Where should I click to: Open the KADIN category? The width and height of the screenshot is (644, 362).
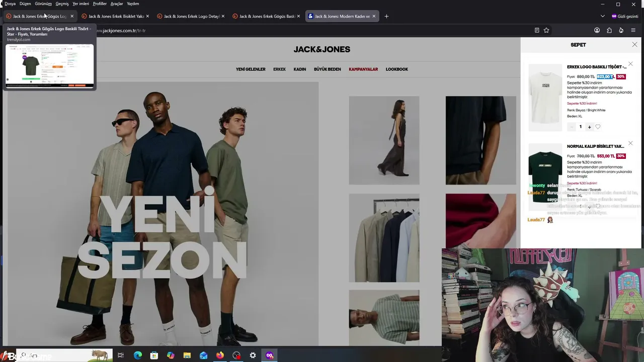tap(300, 69)
